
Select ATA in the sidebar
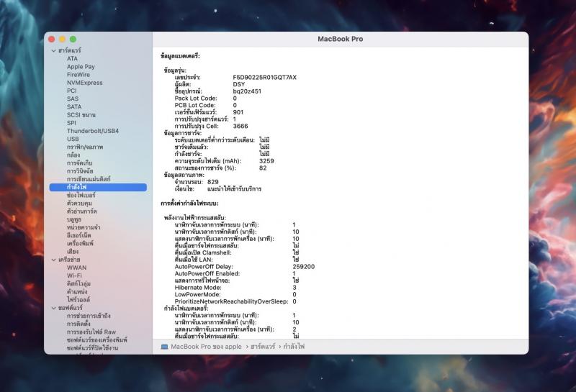(x=73, y=59)
